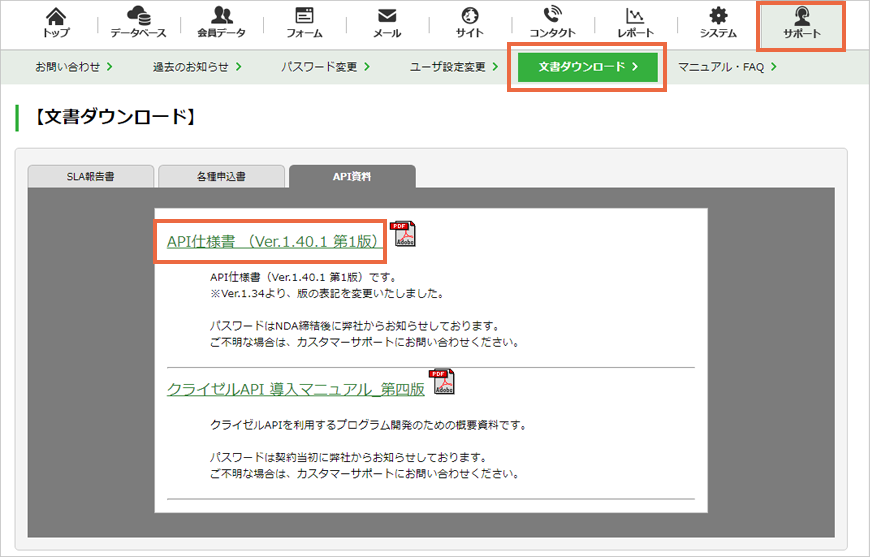The height and width of the screenshot is (557, 870).
Task: Click PDF icon beside クライゼルAPI 導入マニュアル
Action: point(441,382)
